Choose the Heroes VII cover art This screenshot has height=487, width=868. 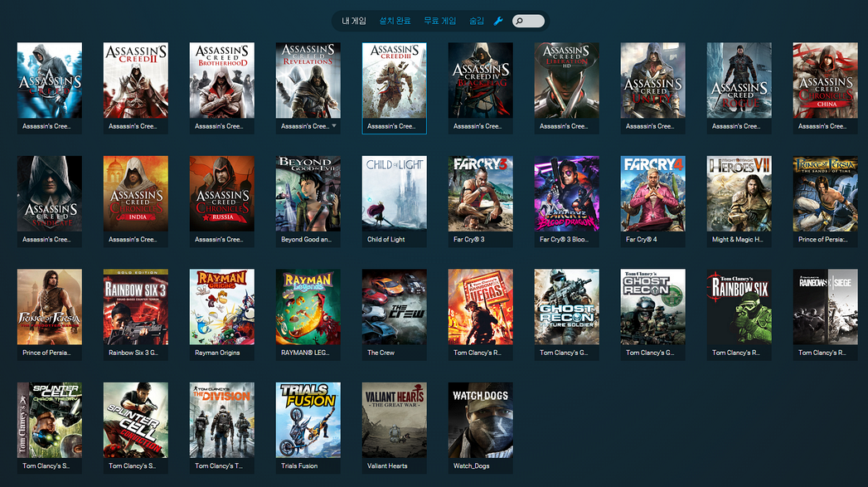tap(739, 193)
